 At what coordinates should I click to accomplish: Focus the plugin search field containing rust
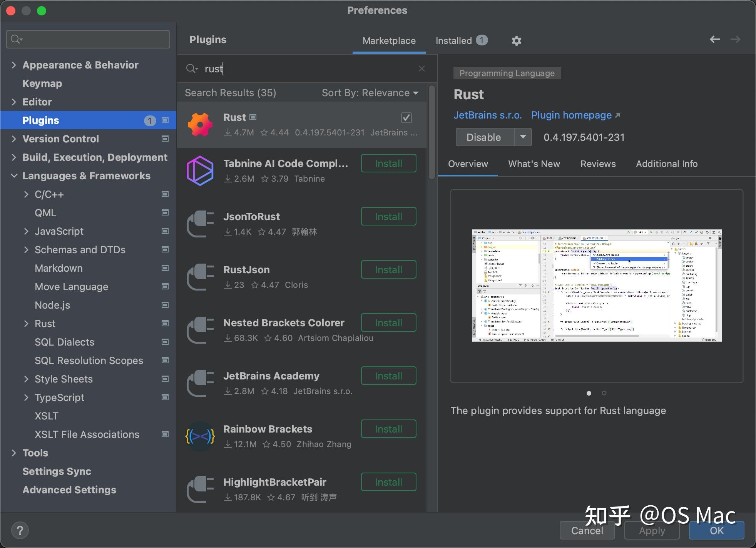coord(307,68)
